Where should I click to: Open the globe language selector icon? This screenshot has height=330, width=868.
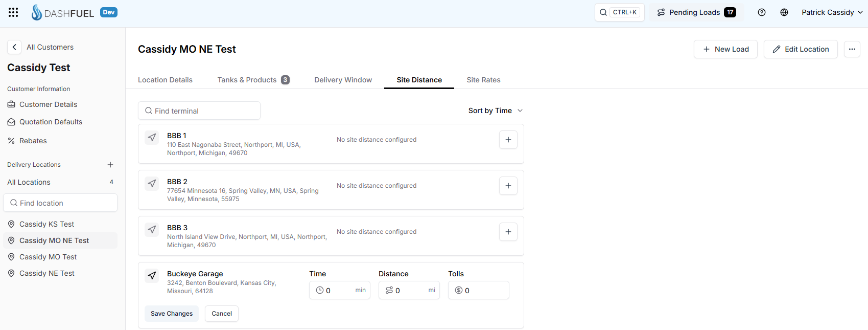click(784, 12)
